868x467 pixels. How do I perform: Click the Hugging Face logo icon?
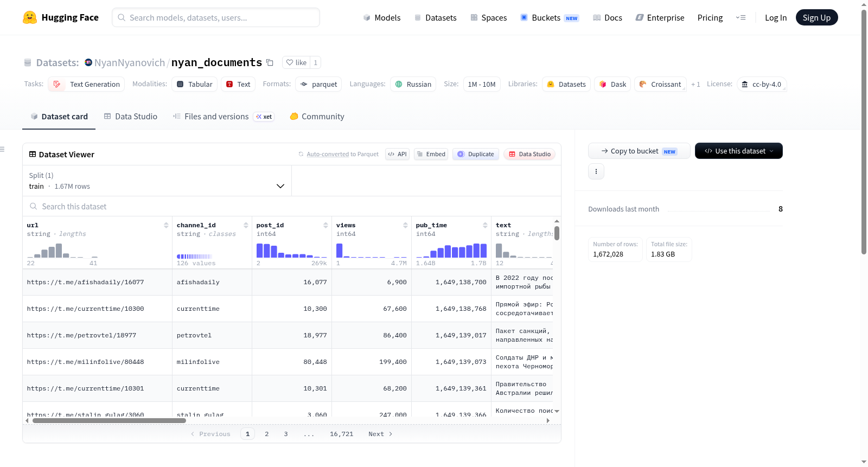pyautogui.click(x=30, y=17)
